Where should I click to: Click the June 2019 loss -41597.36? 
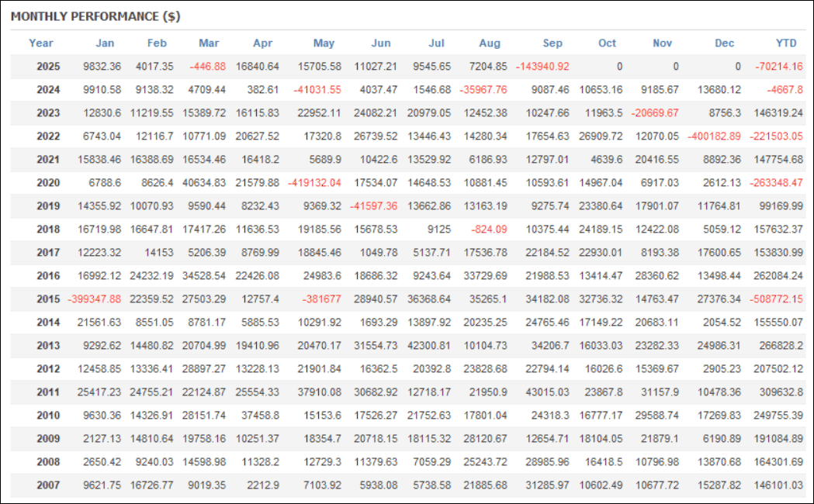[x=374, y=207]
